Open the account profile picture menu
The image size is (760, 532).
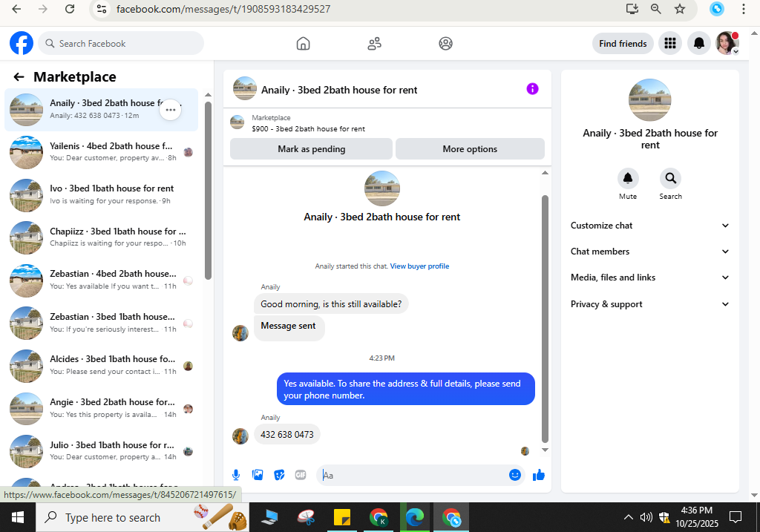click(727, 44)
